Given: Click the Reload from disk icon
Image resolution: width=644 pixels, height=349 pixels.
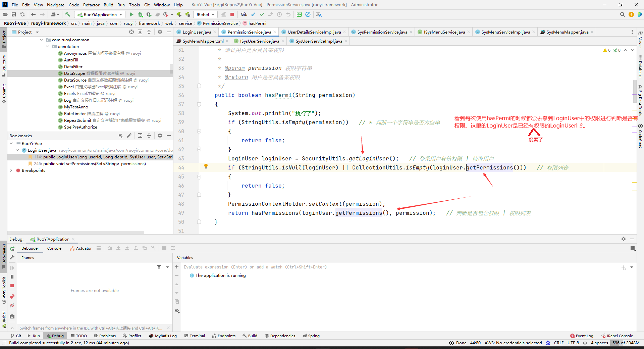Looking at the screenshot, I should click(22, 14).
